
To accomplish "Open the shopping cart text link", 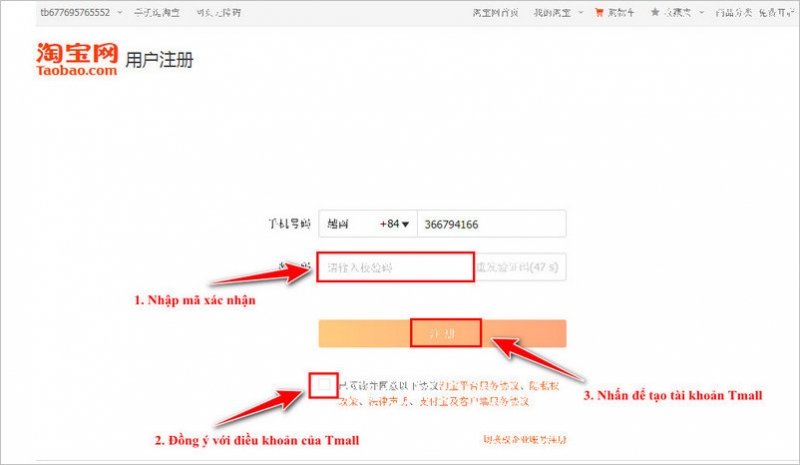I will [621, 12].
